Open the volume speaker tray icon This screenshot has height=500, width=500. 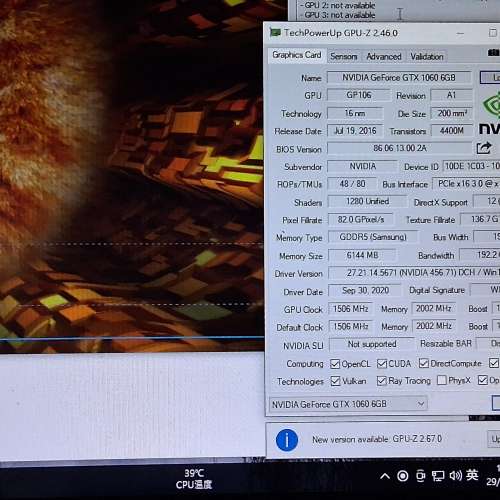[x=455, y=476]
